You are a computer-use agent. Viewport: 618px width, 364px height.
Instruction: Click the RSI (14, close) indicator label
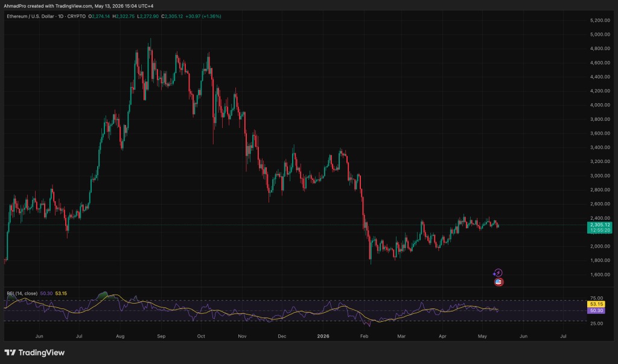point(22,293)
